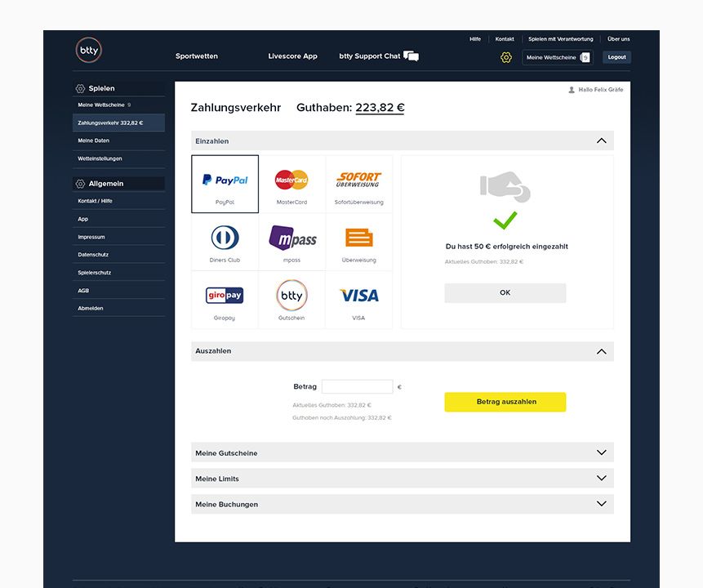Image resolution: width=703 pixels, height=588 pixels.
Task: Select PayPal payment method
Action: pyautogui.click(x=225, y=184)
